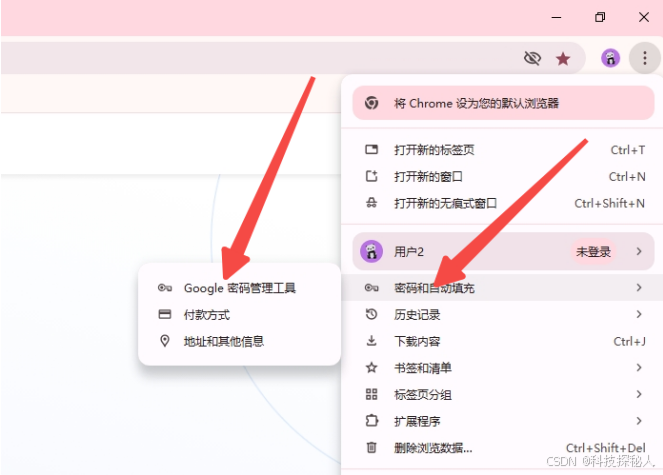Click the grid icon beside 标签页分组
663x475 pixels.
pyautogui.click(x=371, y=394)
